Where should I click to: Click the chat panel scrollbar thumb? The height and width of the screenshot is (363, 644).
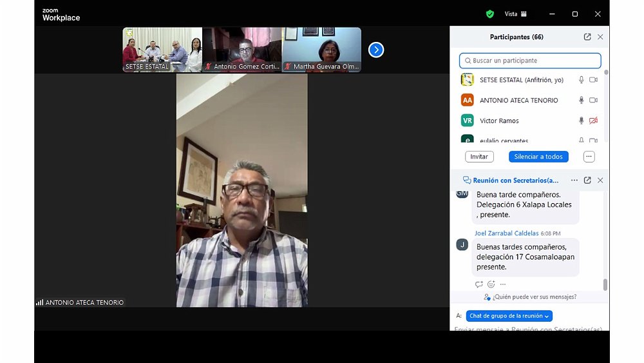[605, 284]
